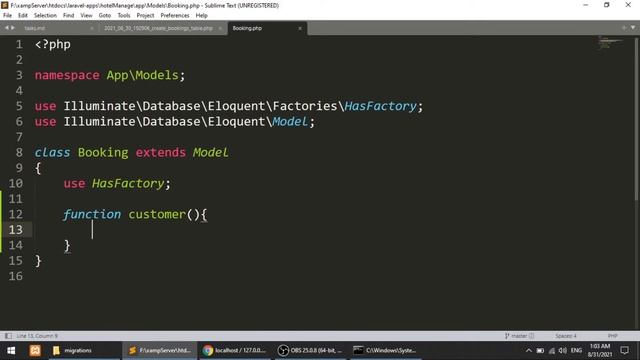Click line number 13 in the gutter
The image size is (640, 360).
pos(16,230)
